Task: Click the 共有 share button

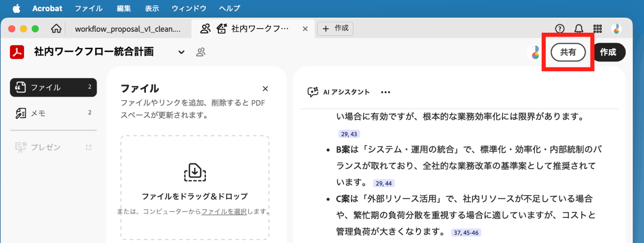Action: click(569, 52)
